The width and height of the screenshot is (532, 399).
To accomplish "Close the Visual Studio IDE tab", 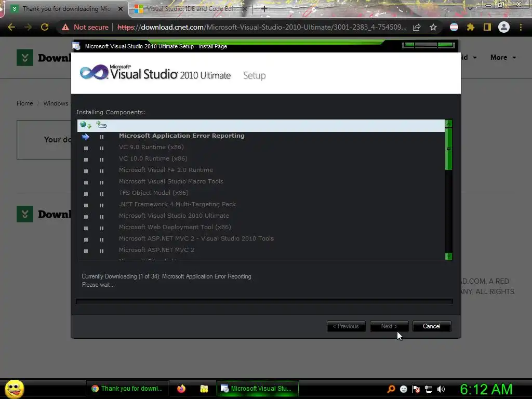I will 245,9.
